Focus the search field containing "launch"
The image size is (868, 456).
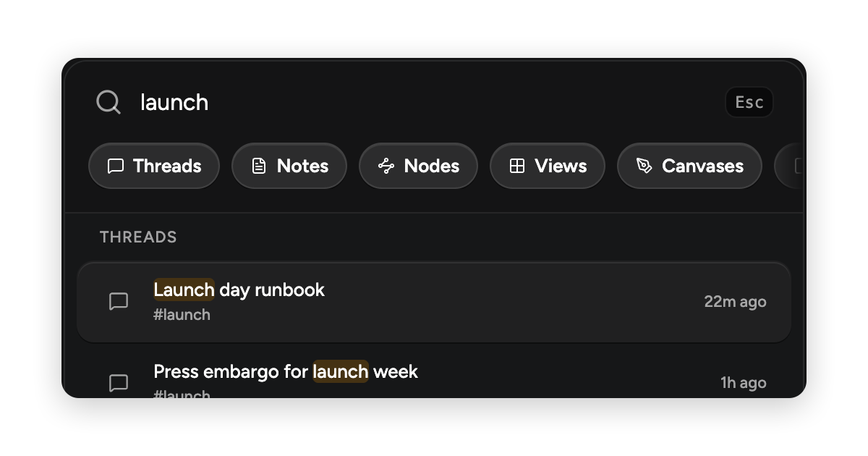427,102
